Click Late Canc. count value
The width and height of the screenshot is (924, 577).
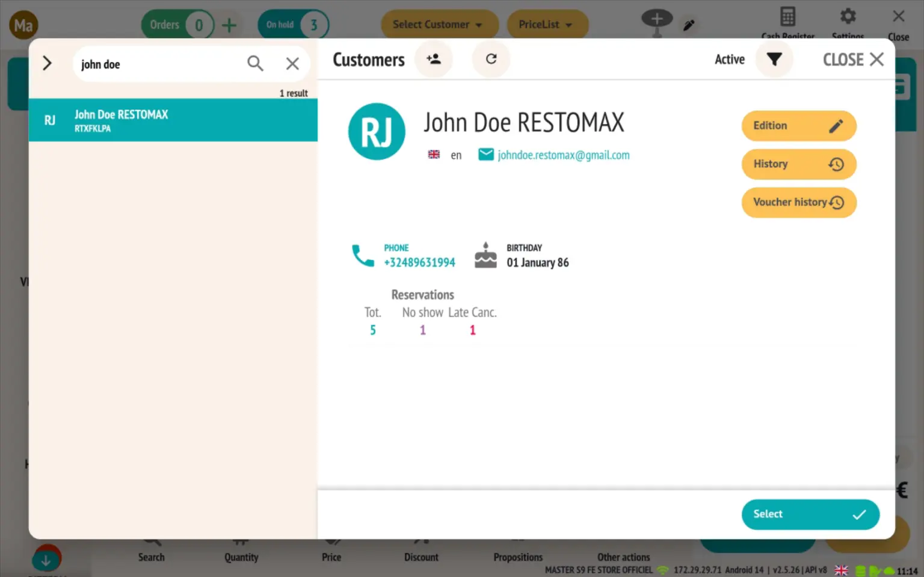point(472,330)
